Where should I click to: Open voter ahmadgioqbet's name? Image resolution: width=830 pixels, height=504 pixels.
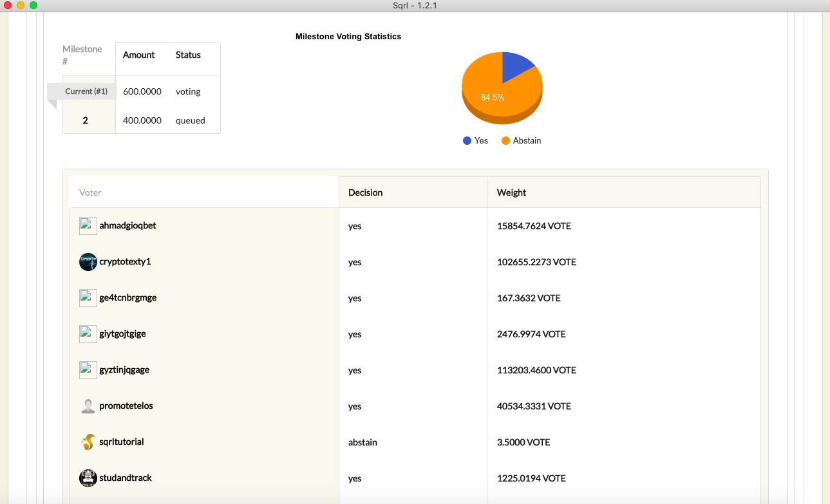(127, 226)
